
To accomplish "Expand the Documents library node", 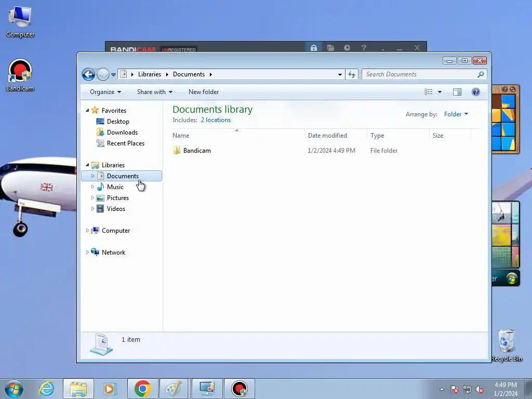I will (92, 176).
